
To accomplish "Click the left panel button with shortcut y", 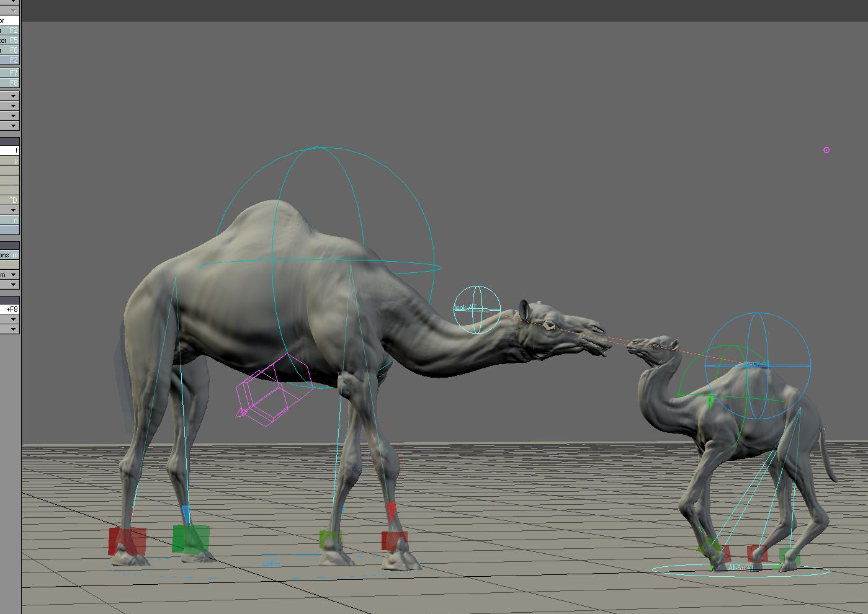I will [x=9, y=161].
